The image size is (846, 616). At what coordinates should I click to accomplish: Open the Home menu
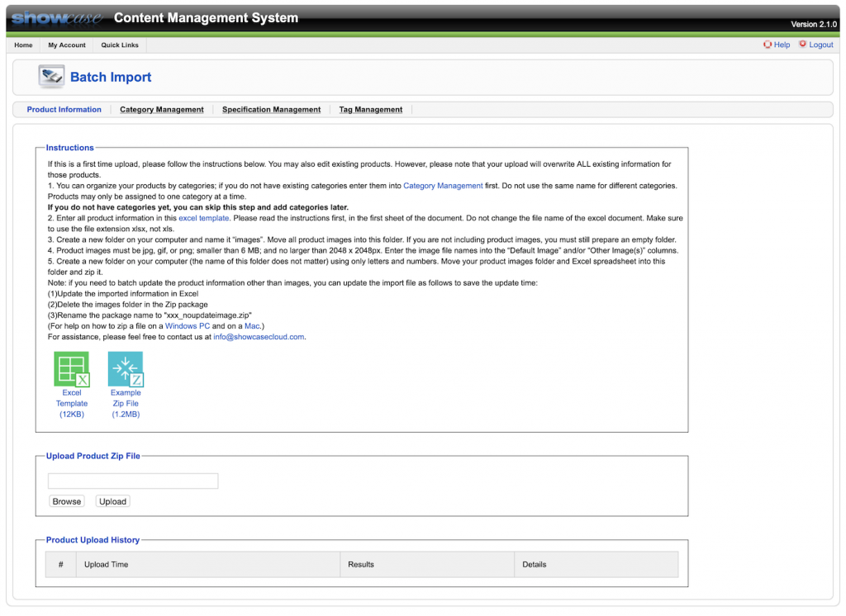(23, 45)
